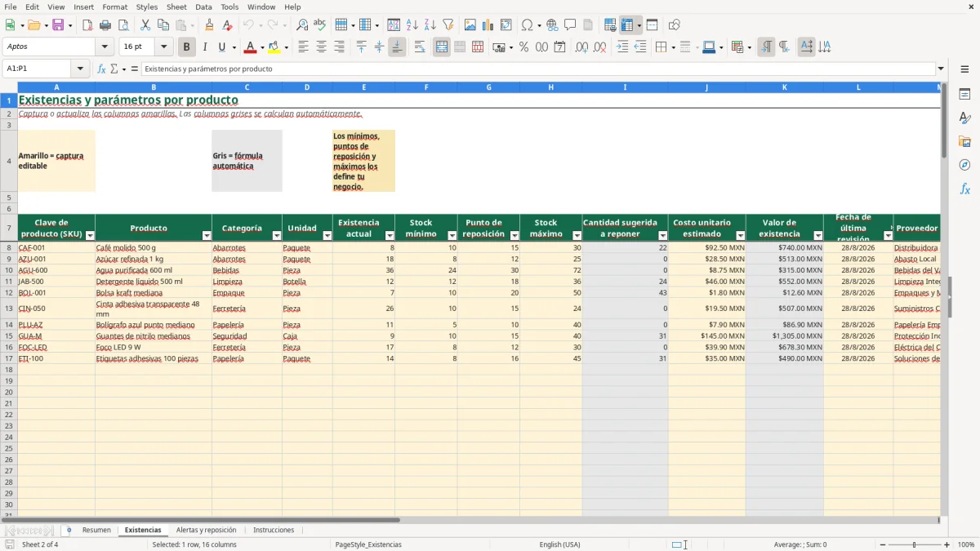This screenshot has width=980, height=551.
Task: Click column header K
Action: (x=784, y=87)
